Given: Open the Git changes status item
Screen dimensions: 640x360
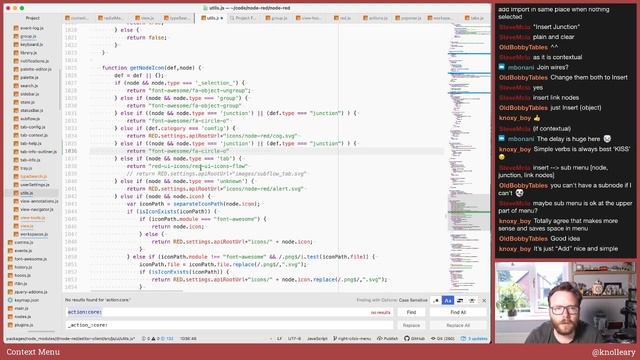Looking at the screenshot, I should coord(443,339).
